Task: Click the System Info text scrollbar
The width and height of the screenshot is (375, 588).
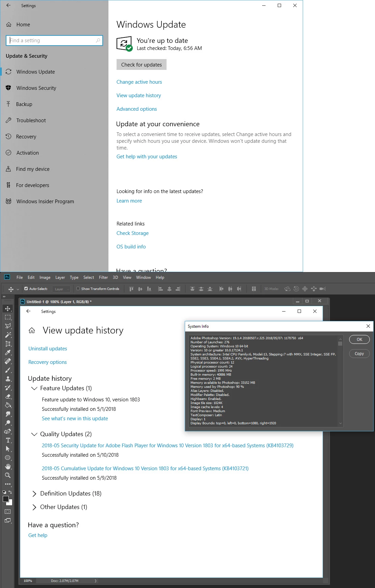Action: coord(340,381)
